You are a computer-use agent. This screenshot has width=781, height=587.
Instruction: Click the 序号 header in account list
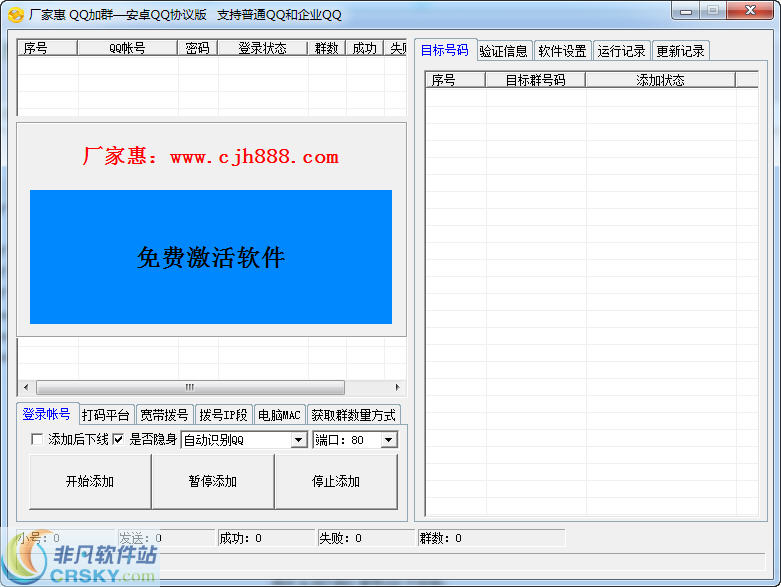pos(47,48)
